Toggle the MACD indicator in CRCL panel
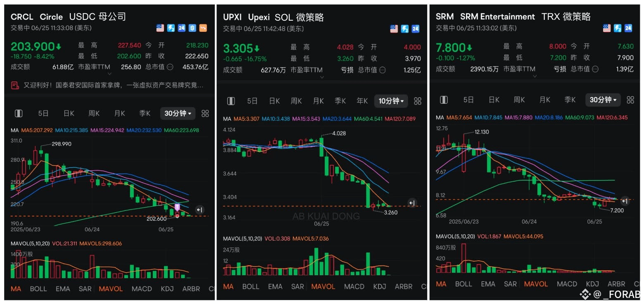Viewport: 644px width, 305px height. (x=142, y=288)
